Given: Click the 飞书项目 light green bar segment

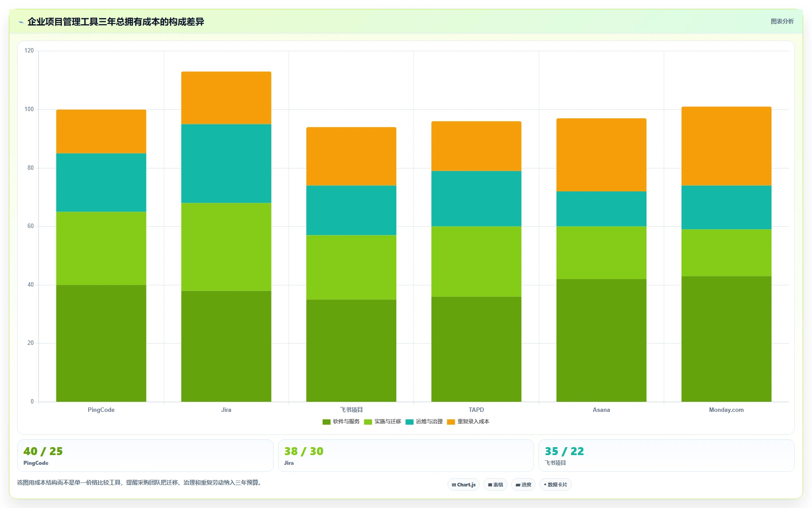Looking at the screenshot, I should coord(351,267).
